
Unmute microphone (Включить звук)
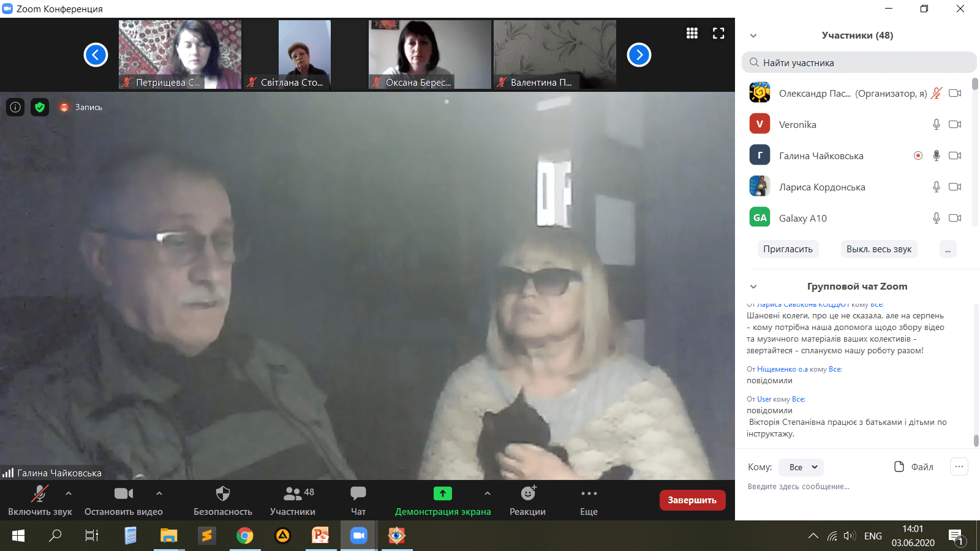[x=40, y=501]
